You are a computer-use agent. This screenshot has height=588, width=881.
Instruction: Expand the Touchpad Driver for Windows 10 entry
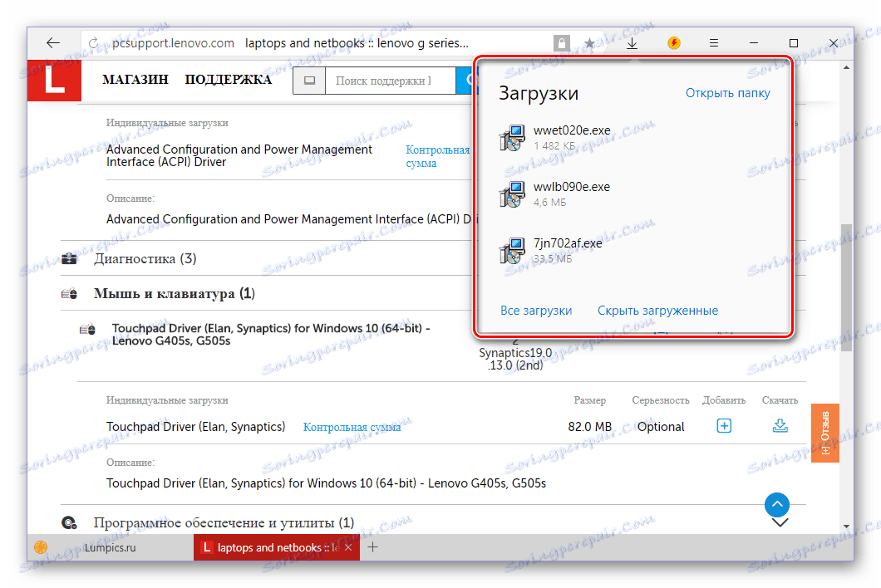(x=271, y=334)
